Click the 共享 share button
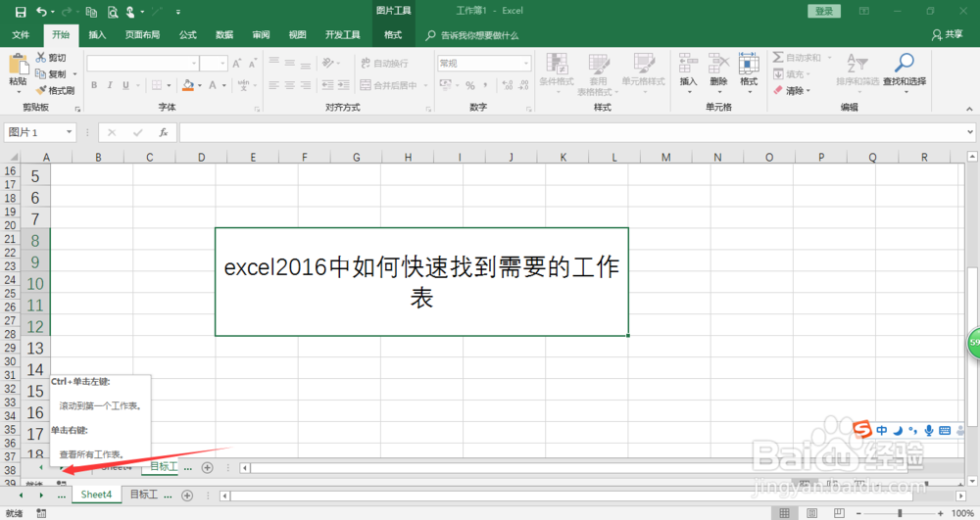 coord(948,35)
